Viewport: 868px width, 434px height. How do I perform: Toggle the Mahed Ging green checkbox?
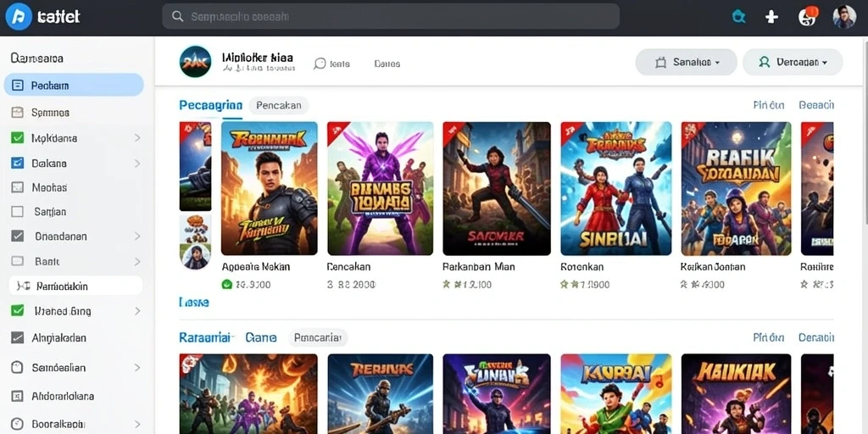pyautogui.click(x=18, y=310)
